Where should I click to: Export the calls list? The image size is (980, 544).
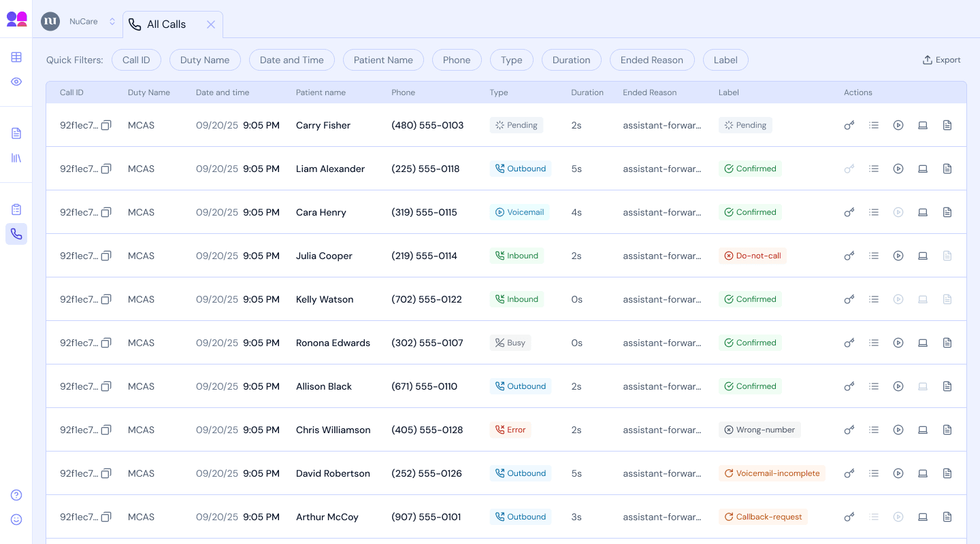[941, 60]
